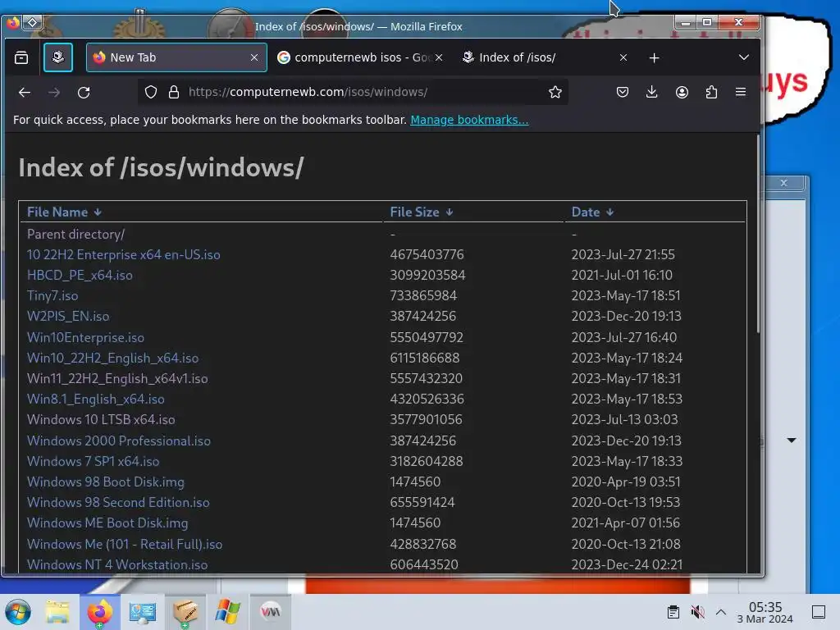Bookmark this page with the star
The height and width of the screenshot is (630, 840).
[x=555, y=92]
